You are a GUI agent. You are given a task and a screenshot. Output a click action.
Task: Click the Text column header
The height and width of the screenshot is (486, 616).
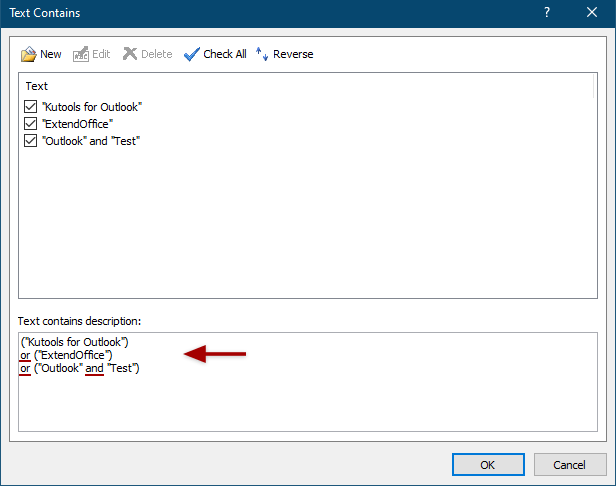tap(37, 86)
